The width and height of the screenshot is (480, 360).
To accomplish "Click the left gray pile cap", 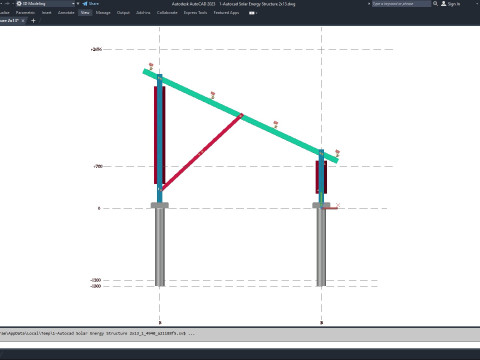I will [160, 205].
